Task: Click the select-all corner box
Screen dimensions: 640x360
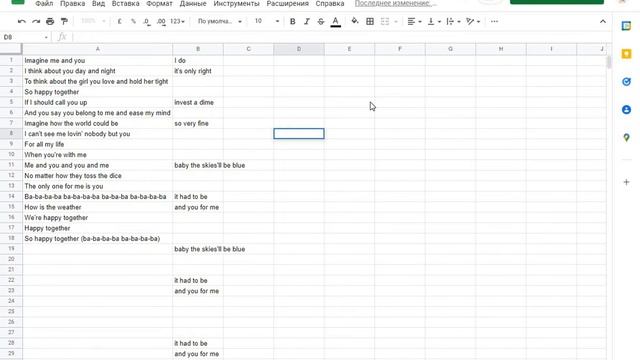Action: click(x=11, y=49)
